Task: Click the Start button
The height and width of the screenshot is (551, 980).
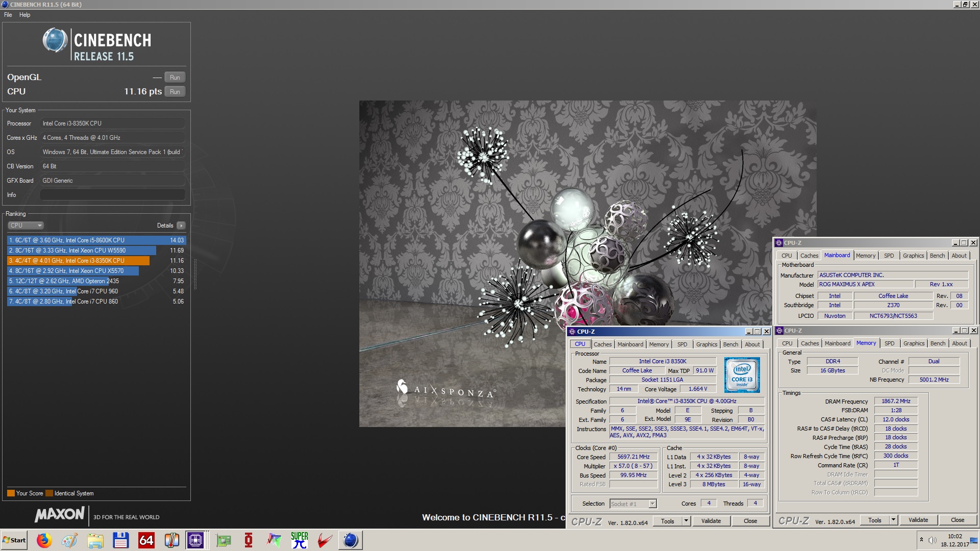Action: point(14,540)
